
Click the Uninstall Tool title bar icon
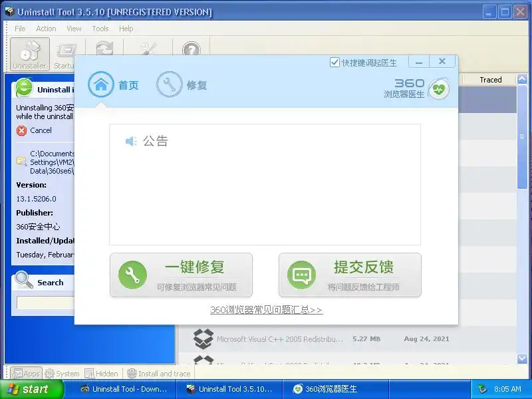tap(10, 12)
